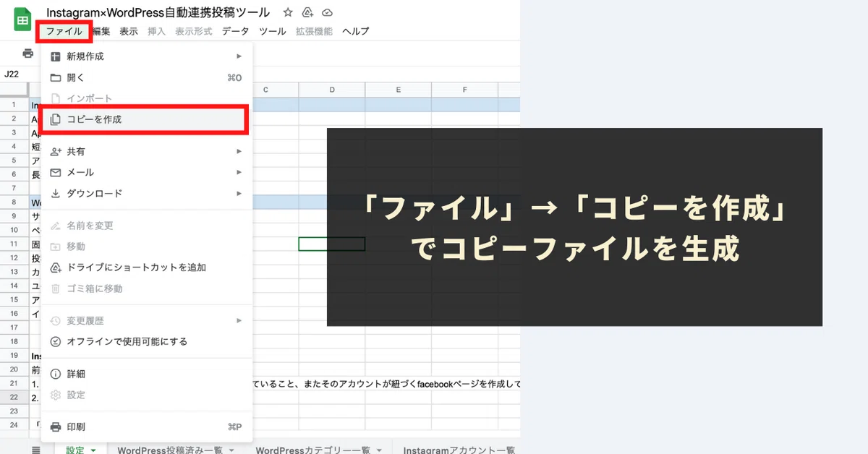
Task: Open the ツール menu
Action: pyautogui.click(x=273, y=31)
